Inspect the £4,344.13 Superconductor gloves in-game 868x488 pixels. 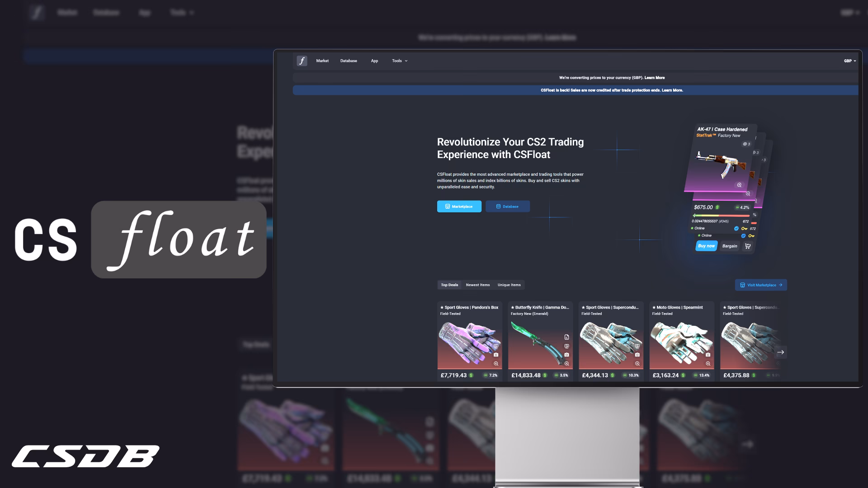coord(637,346)
